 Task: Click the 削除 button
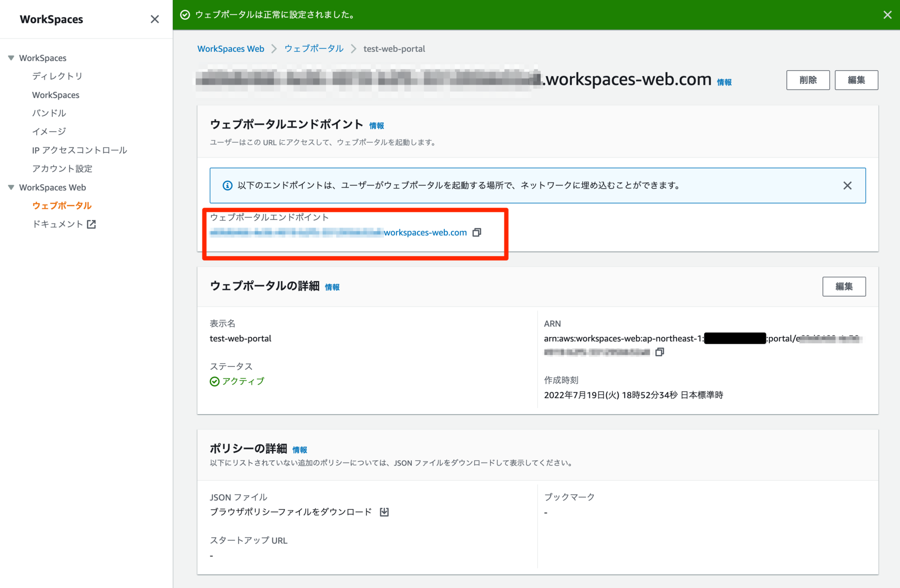pos(808,80)
